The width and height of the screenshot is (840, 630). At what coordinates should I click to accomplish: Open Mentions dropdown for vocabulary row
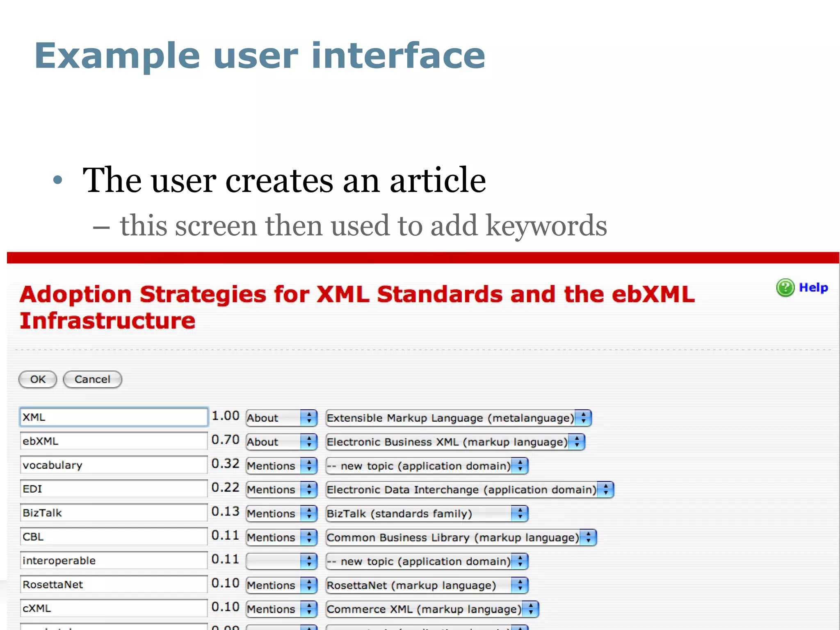coord(281,466)
